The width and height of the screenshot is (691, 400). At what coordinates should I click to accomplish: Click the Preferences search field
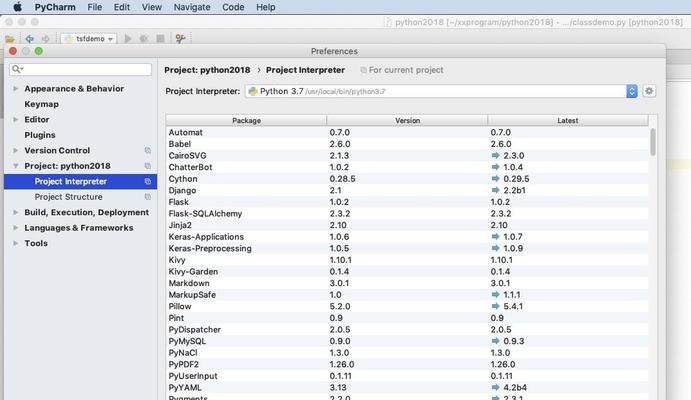click(81, 69)
